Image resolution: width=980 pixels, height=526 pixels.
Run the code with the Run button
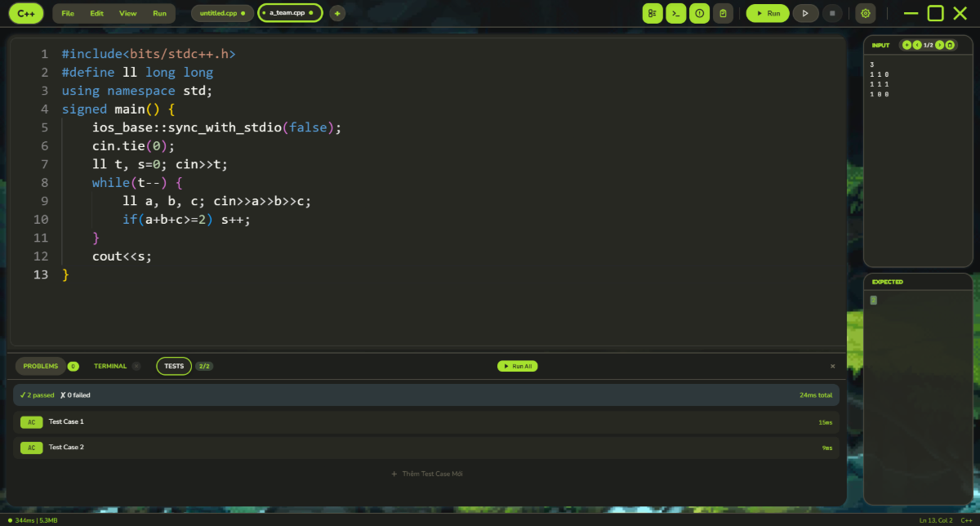click(x=767, y=13)
